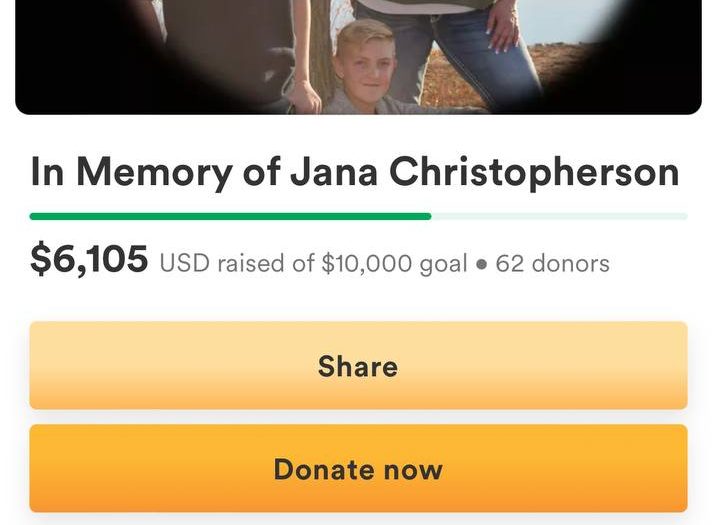Viewport: 717px width, 525px height.
Task: Tap the $10,000 goal text
Action: coord(394,264)
